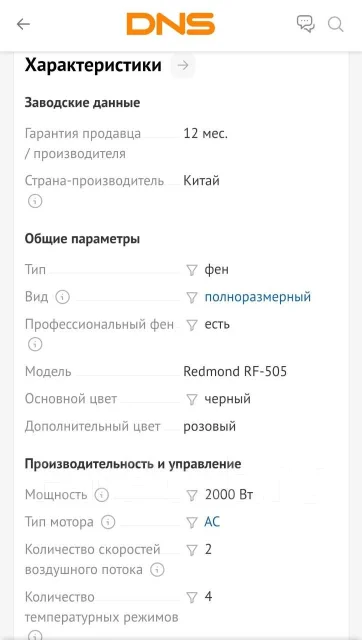Screen dimensions: 362x640
Task: Open the chat messages icon
Action: [x=306, y=24]
